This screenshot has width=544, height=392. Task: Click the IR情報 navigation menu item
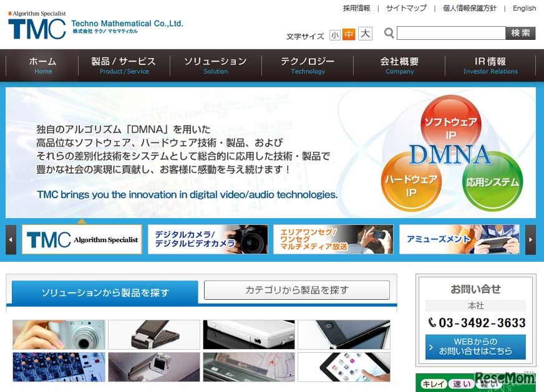pos(491,65)
